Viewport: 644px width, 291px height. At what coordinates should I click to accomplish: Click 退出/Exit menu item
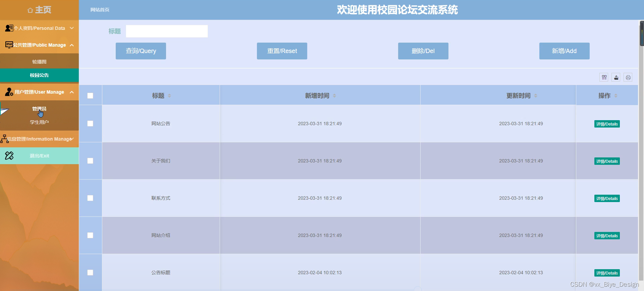(39, 156)
